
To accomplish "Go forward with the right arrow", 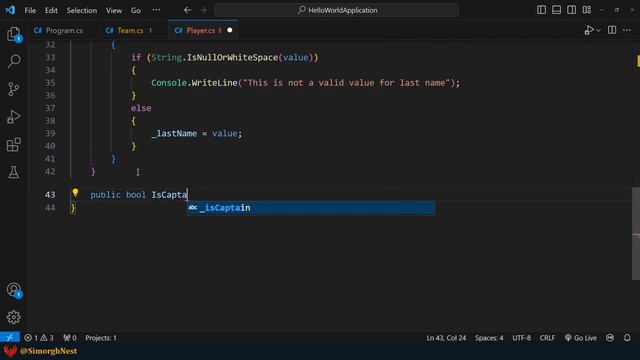I will (203, 10).
